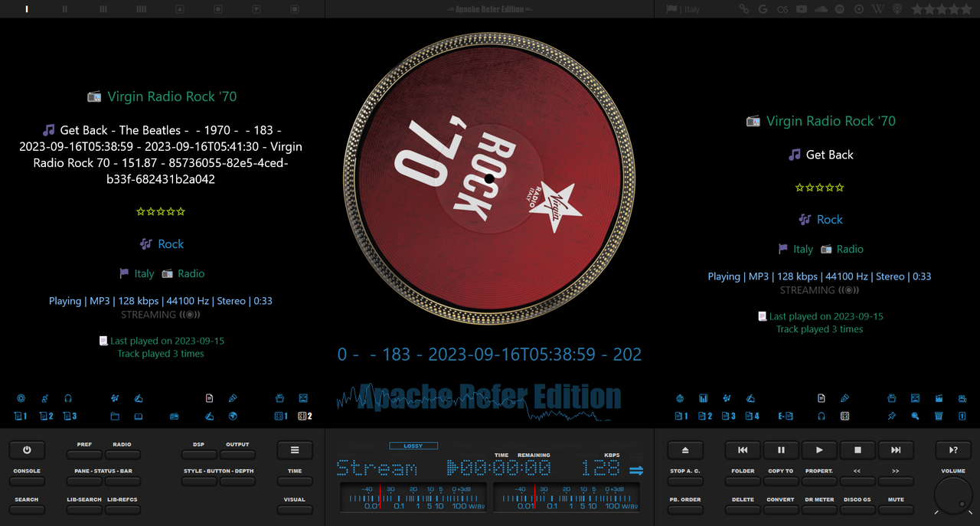This screenshot has height=526, width=980.
Task: Click the LOSSY indicator label
Action: pos(413,446)
